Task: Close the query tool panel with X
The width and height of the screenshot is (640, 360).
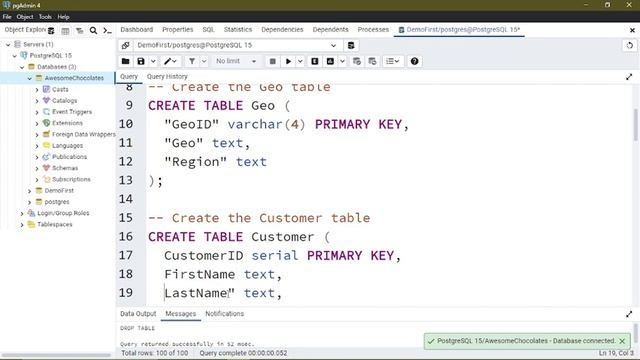Action: [x=632, y=30]
